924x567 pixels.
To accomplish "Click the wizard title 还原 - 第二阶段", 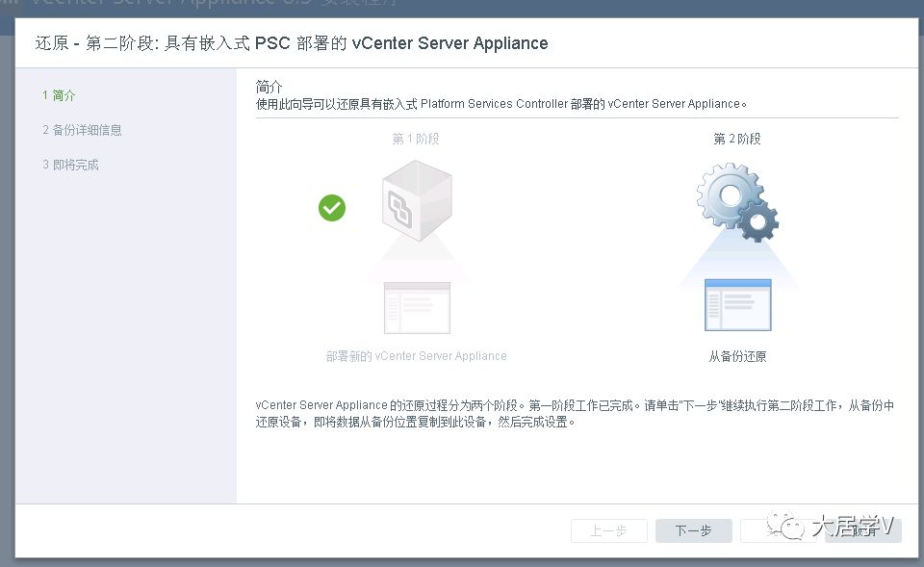I will click(292, 43).
